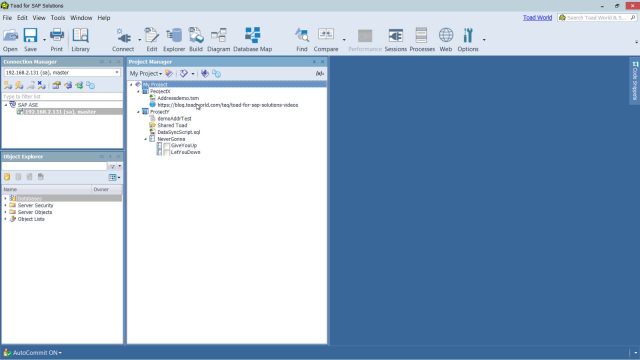Viewport: 640px width, 360px height.
Task: Collapse the ProjectY tree node
Action: click(x=138, y=112)
